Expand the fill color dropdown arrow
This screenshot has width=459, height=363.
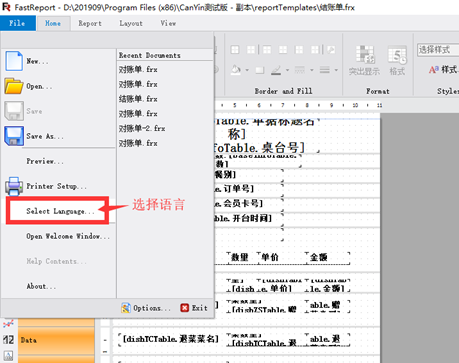[247, 70]
